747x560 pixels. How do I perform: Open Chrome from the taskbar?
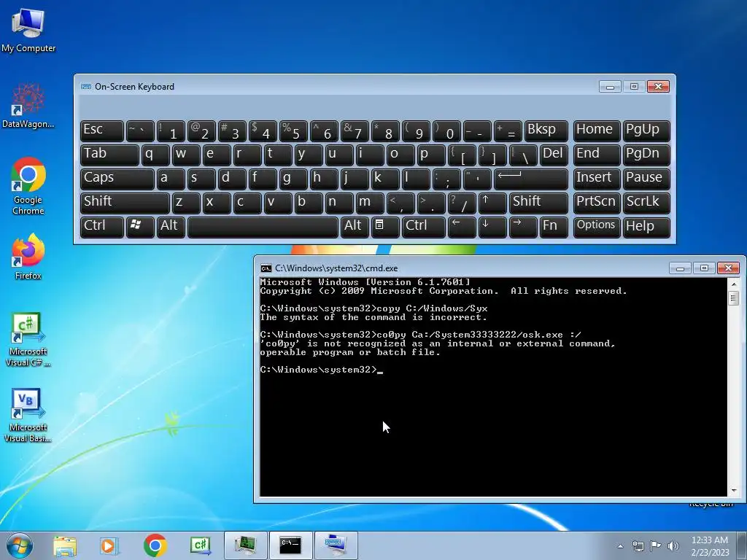pos(155,545)
